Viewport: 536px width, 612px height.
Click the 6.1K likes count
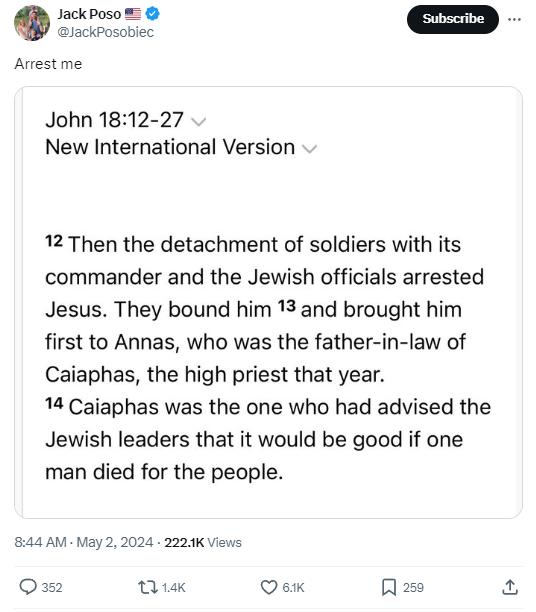tap(293, 587)
